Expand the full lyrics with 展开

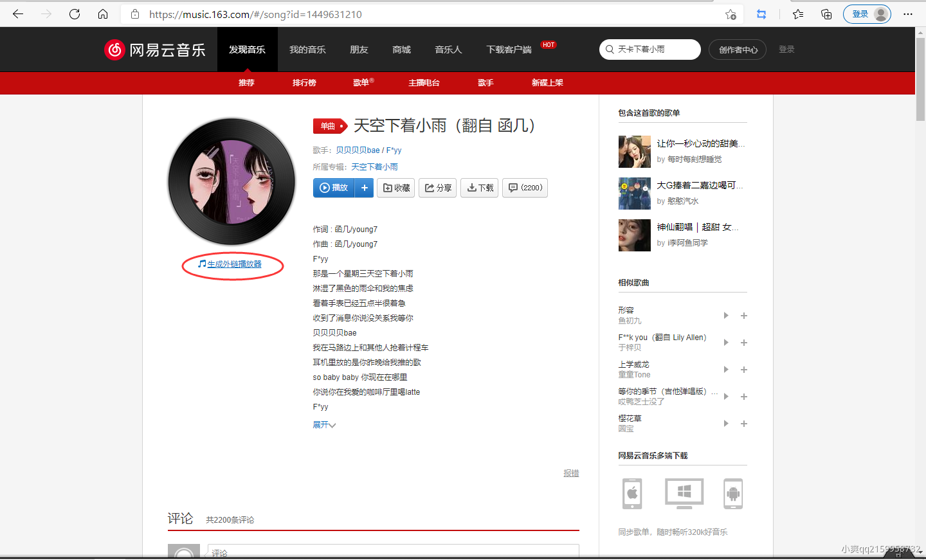tap(324, 424)
